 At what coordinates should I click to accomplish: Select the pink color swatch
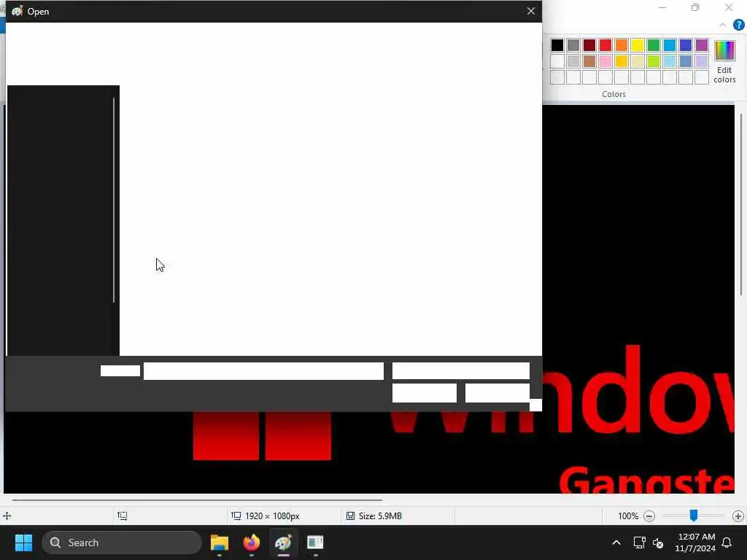605,61
